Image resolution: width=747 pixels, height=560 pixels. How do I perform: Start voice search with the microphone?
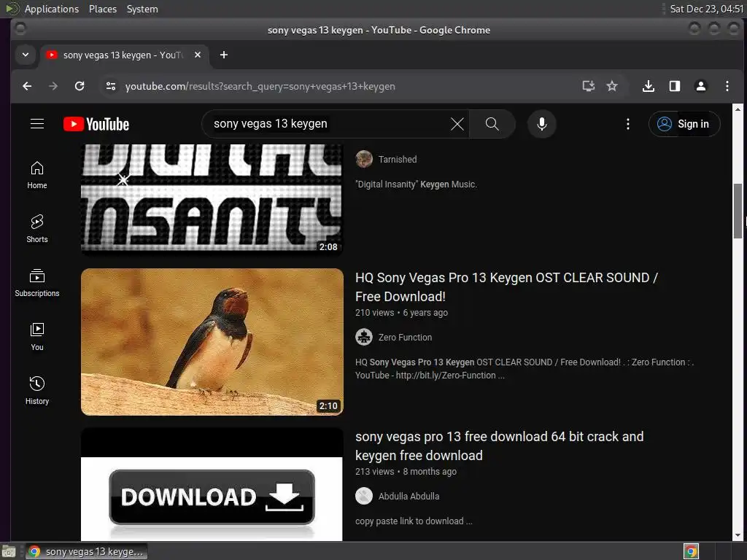coord(542,124)
